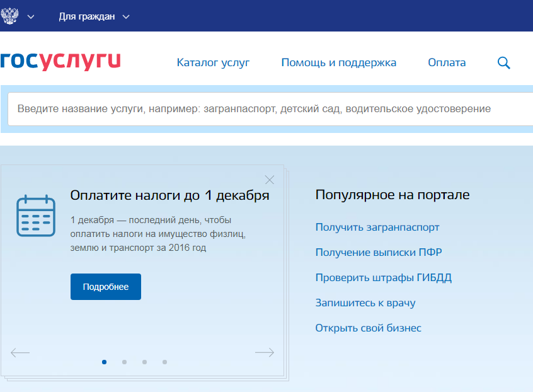Screen dimensions: 533x392
Task: Select the third carousel dot
Action: 144,362
